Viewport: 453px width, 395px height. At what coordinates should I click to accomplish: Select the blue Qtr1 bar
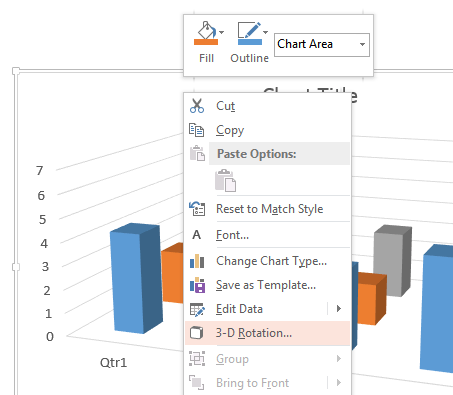click(136, 278)
